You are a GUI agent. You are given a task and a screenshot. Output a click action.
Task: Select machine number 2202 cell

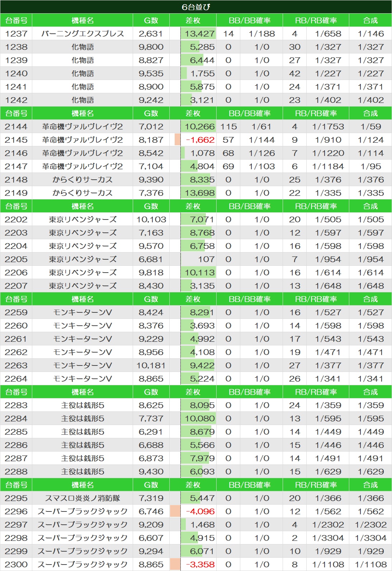coord(16,220)
